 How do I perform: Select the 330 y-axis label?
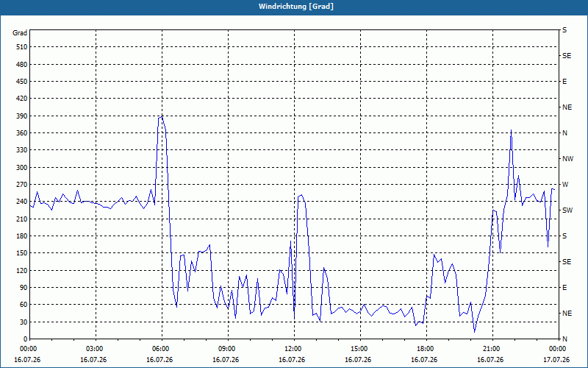tap(21, 150)
